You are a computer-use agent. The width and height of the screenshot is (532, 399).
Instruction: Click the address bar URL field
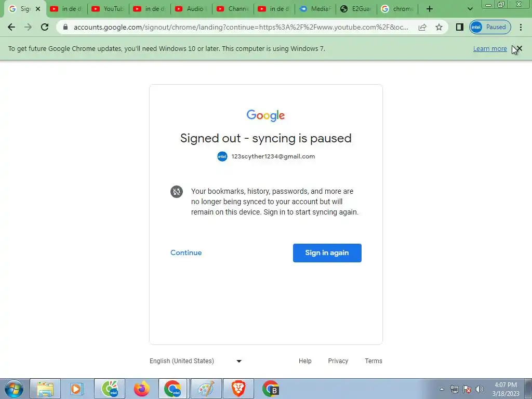pyautogui.click(x=241, y=27)
